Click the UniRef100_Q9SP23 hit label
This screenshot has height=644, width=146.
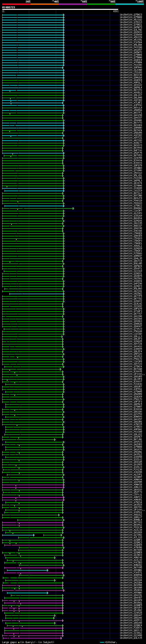coord(131,442)
